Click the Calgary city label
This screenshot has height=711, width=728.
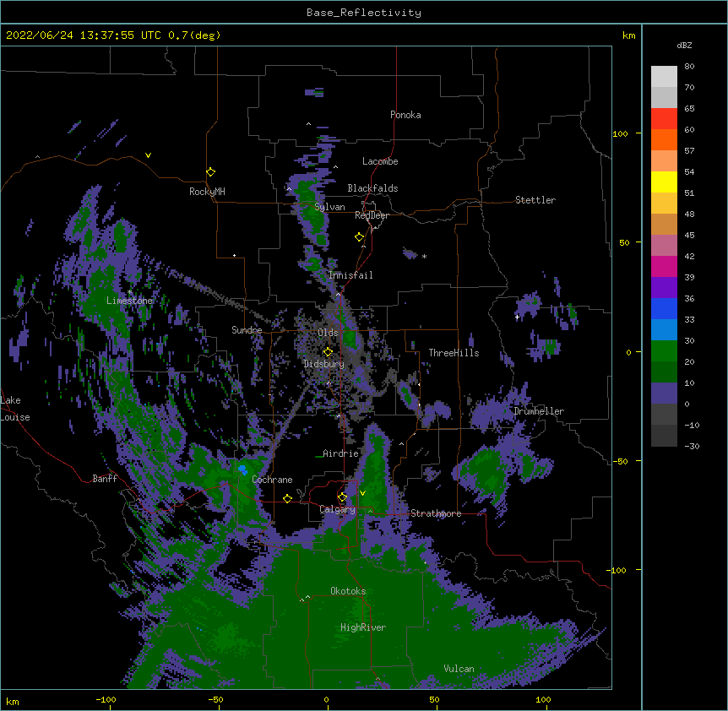coord(338,509)
